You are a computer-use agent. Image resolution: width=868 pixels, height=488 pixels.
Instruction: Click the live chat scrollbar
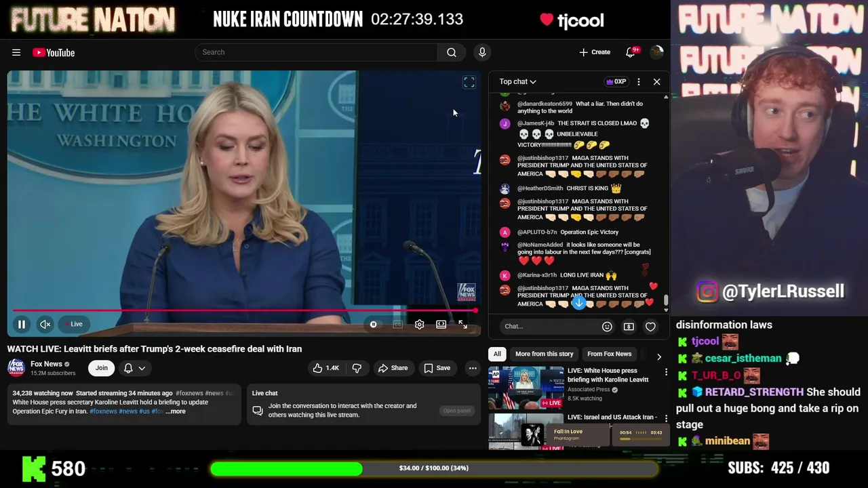(x=666, y=300)
